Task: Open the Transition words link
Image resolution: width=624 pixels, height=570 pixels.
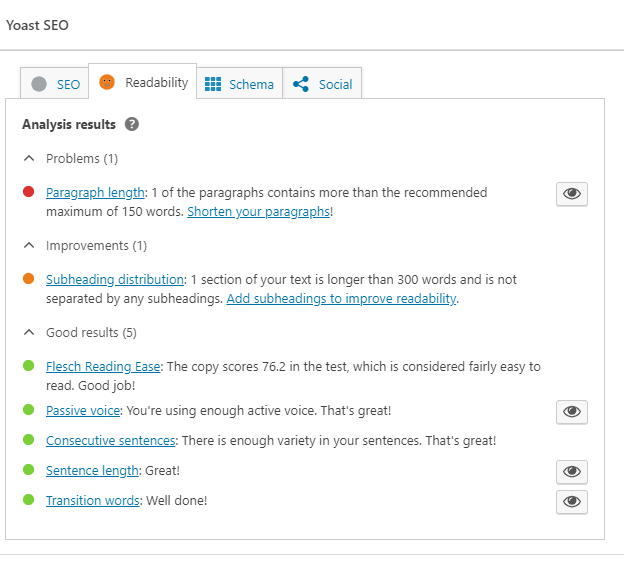Action: (93, 500)
